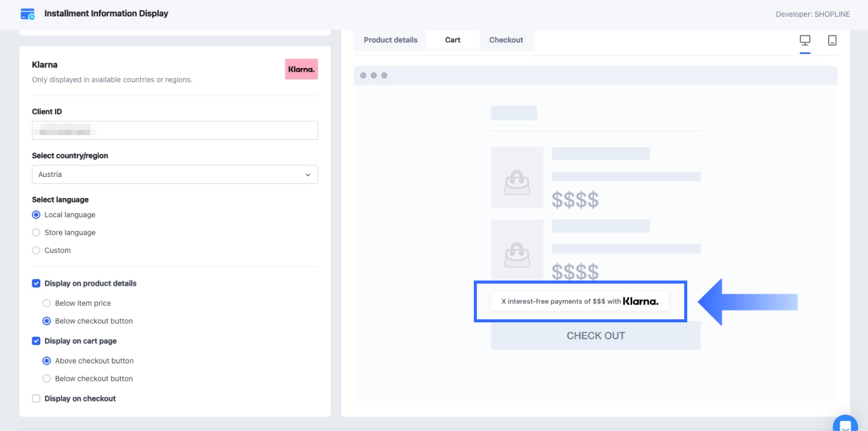Select Local language radio option
Image resolution: width=868 pixels, height=431 pixels.
point(36,215)
